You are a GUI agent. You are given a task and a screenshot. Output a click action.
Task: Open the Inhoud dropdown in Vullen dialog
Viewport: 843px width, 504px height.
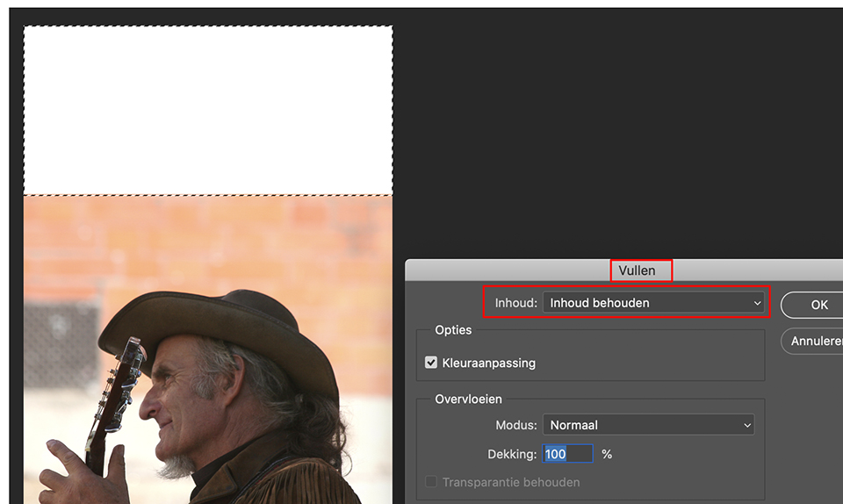[x=653, y=303]
